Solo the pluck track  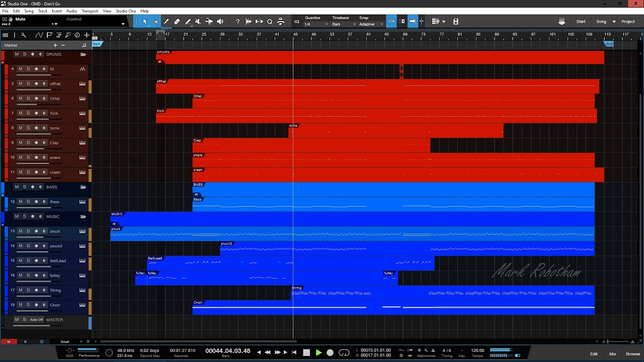point(28,231)
